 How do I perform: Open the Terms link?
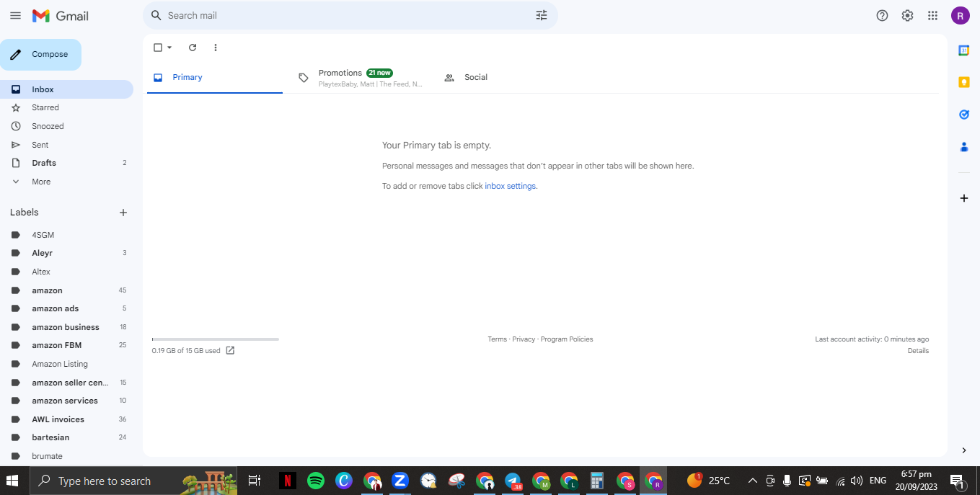pos(497,339)
